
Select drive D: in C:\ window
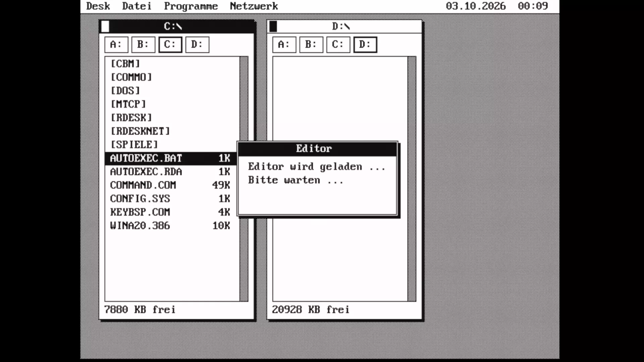click(197, 45)
